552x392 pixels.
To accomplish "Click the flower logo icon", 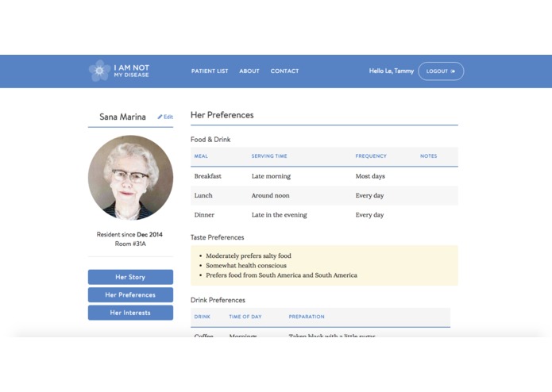I will click(99, 71).
